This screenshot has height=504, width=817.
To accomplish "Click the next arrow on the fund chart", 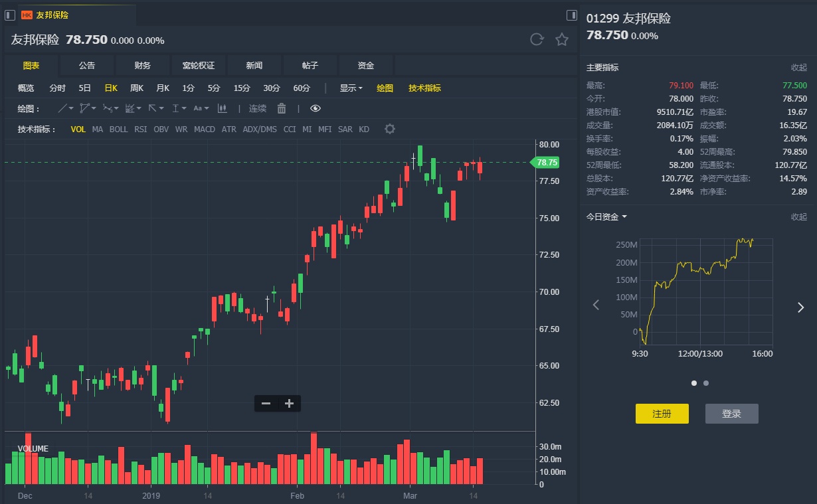I will [800, 306].
